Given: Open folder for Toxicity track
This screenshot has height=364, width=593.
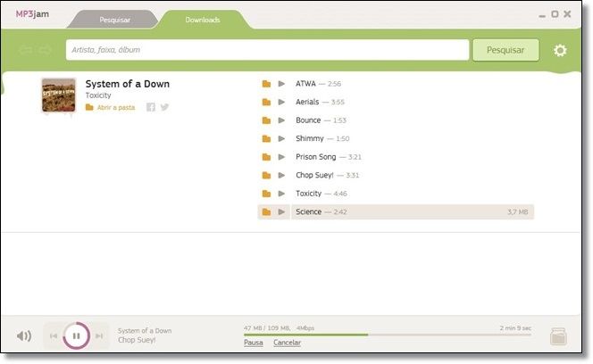Looking at the screenshot, I should [x=267, y=194].
